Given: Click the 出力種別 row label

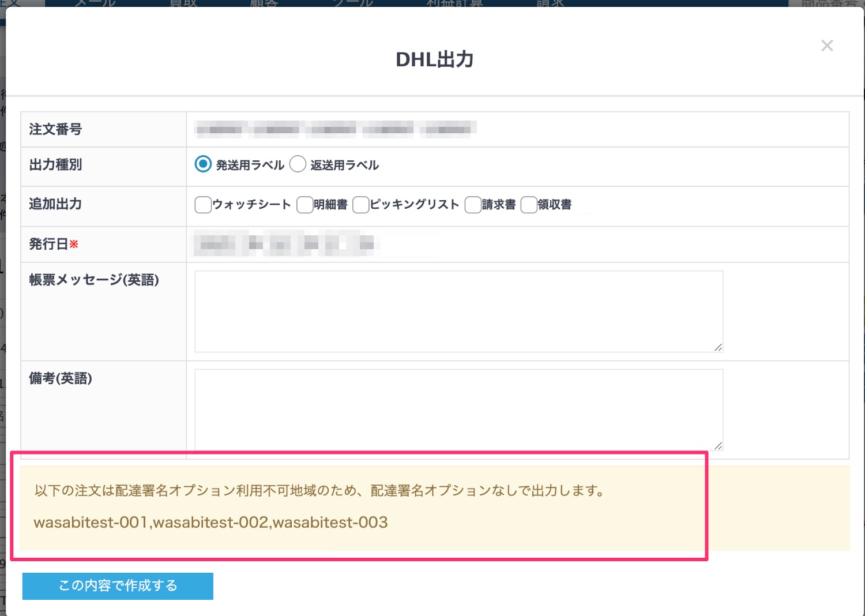Looking at the screenshot, I should point(55,165).
